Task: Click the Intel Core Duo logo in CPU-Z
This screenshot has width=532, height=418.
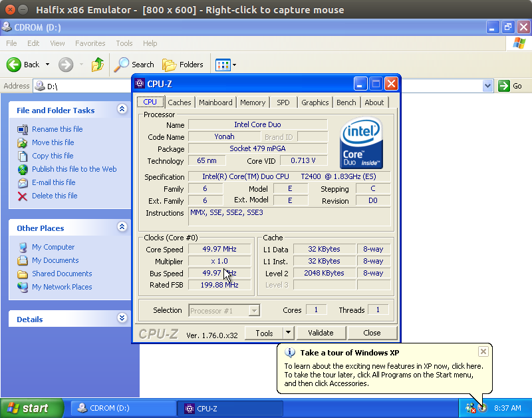Action: (360, 142)
